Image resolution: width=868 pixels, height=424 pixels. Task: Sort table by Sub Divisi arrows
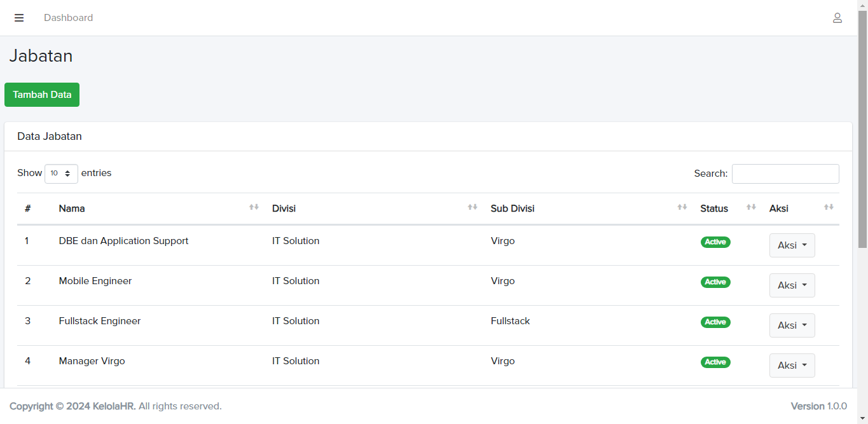pyautogui.click(x=682, y=207)
